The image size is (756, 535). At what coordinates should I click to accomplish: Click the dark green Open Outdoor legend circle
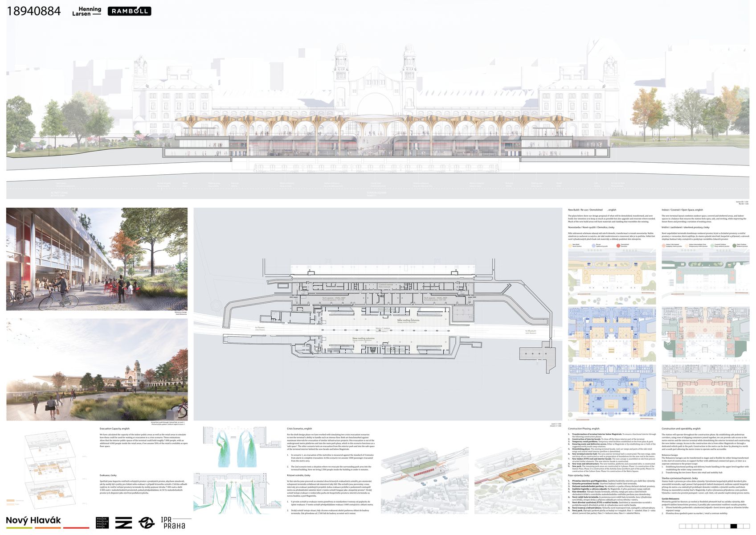(x=734, y=245)
